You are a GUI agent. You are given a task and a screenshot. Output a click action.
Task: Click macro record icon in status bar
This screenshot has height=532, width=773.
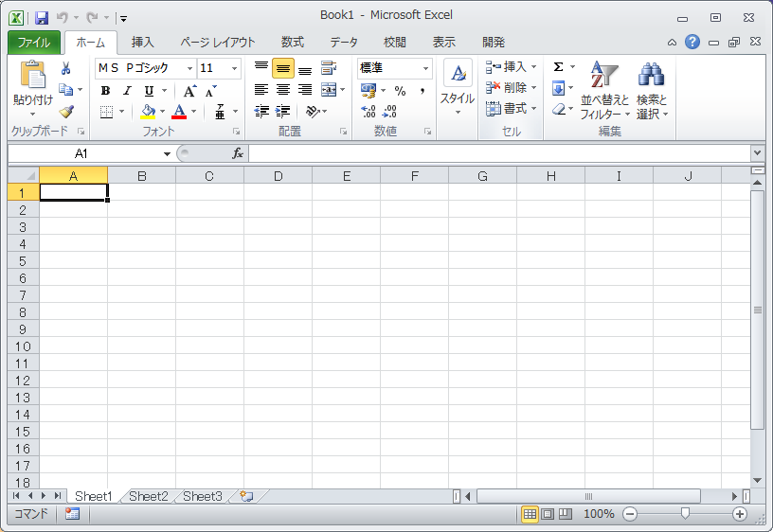72,514
